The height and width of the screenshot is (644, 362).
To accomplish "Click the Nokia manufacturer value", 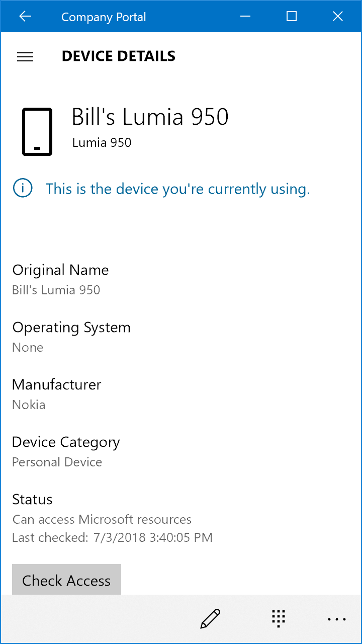I will click(29, 405).
